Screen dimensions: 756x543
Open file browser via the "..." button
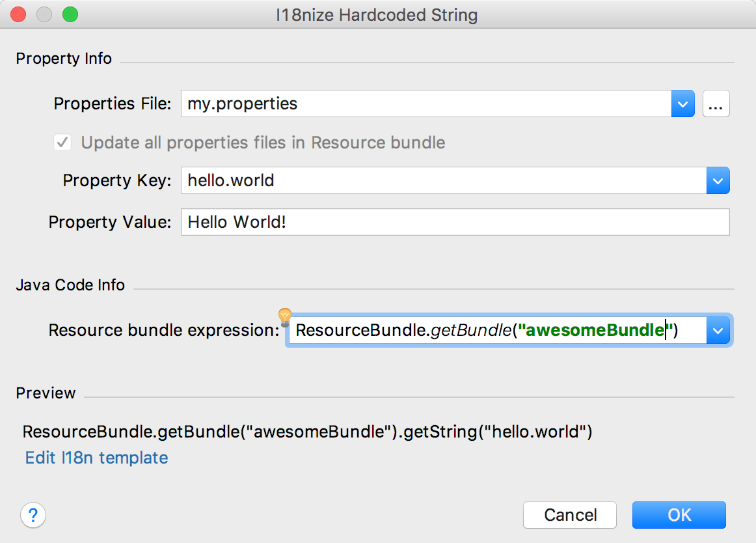click(716, 104)
